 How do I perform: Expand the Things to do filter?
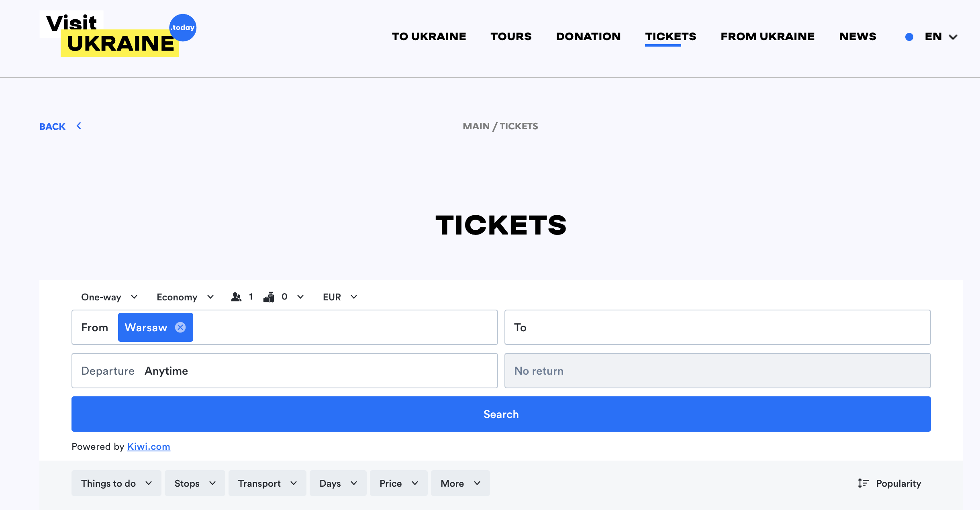(x=116, y=483)
